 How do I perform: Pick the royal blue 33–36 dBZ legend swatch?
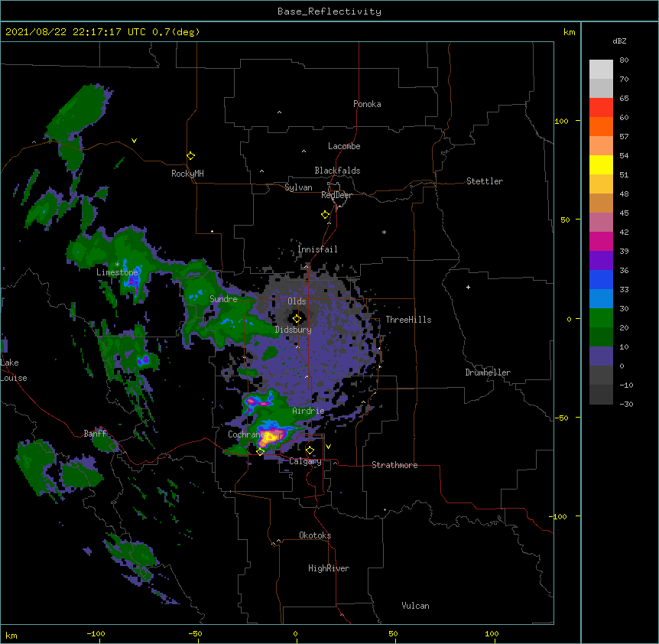pyautogui.click(x=601, y=279)
